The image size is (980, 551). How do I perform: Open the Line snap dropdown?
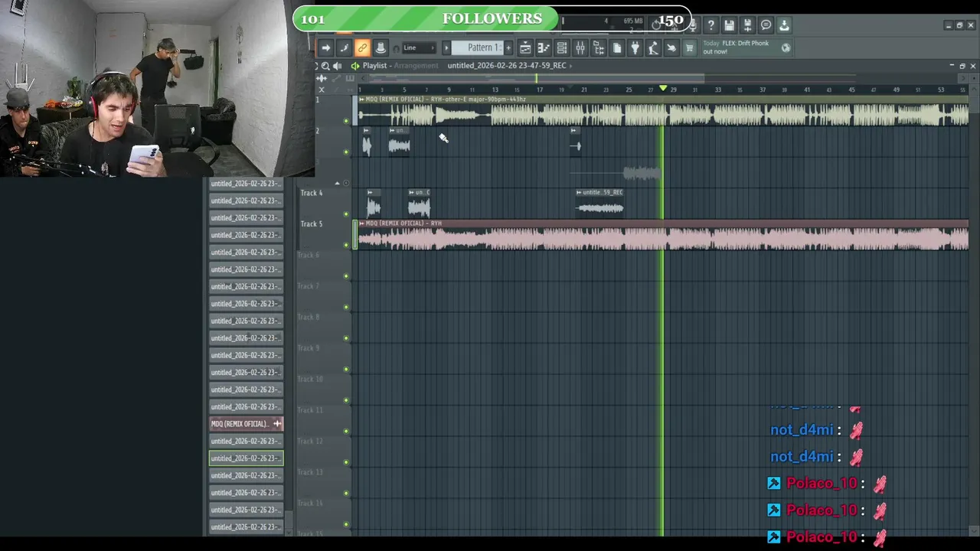pos(419,47)
